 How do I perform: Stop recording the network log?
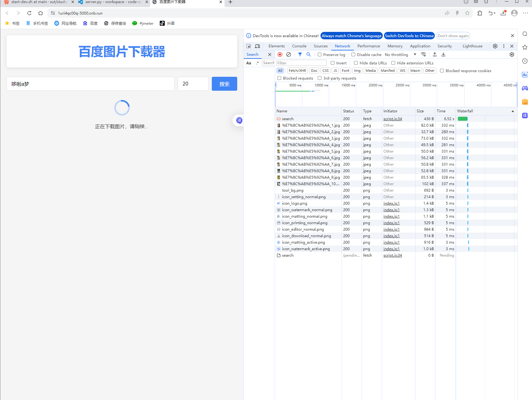[280, 54]
